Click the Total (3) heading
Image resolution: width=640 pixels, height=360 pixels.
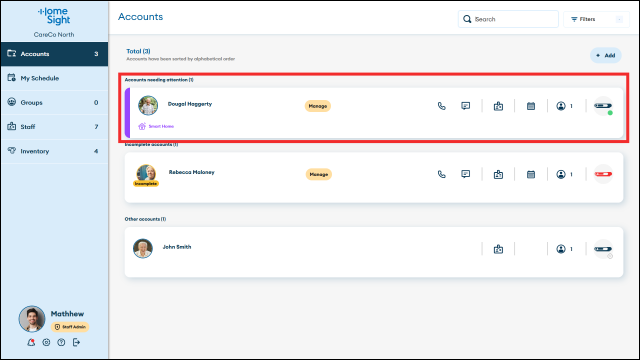pos(138,51)
